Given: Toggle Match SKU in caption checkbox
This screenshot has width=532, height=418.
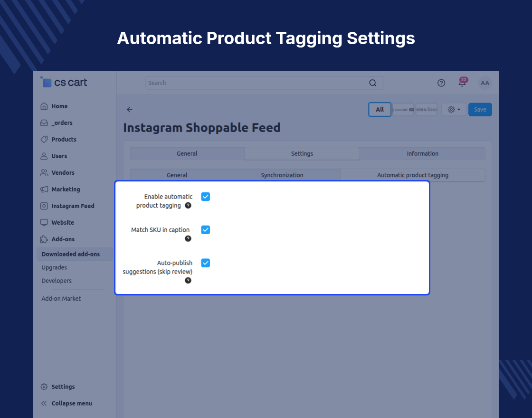Looking at the screenshot, I should pos(206,230).
